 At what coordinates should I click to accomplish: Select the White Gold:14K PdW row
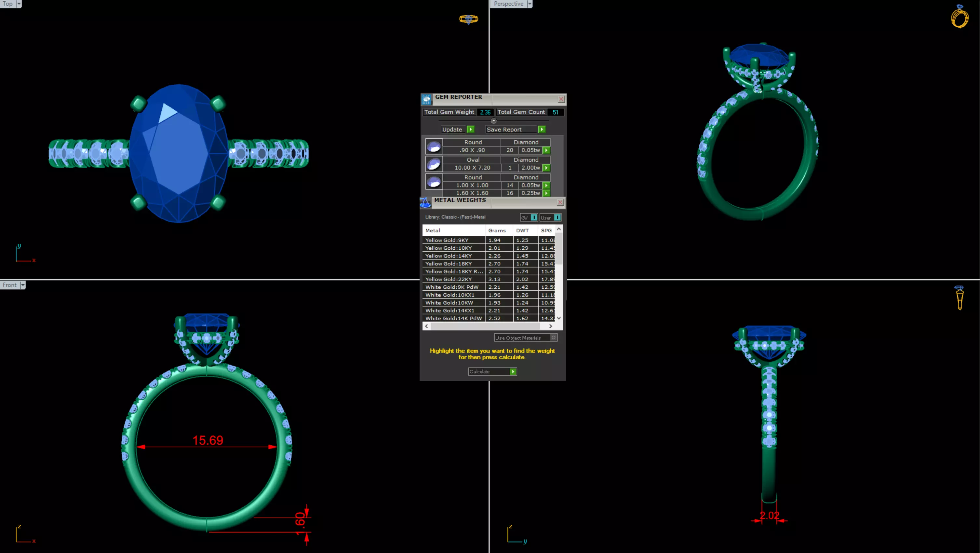453,319
